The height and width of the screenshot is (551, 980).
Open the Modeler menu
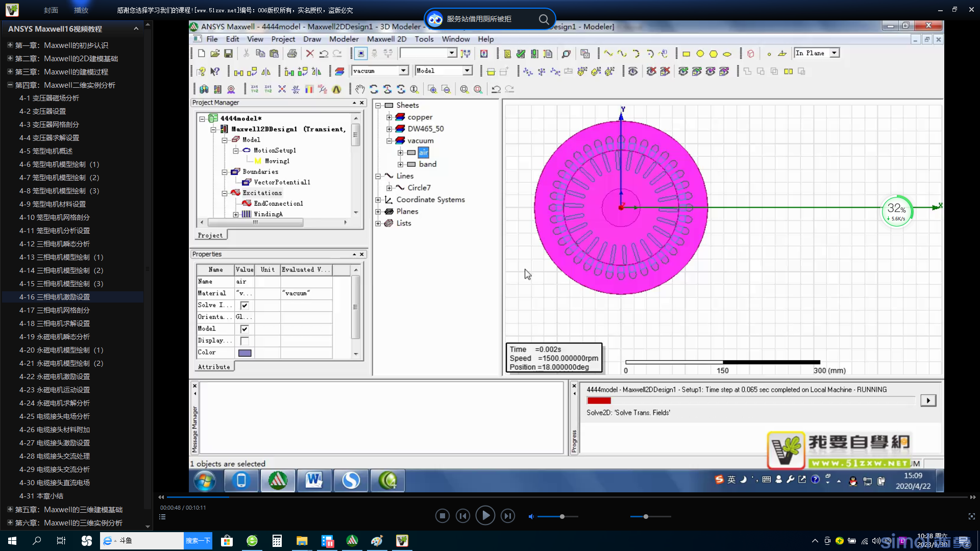(x=344, y=39)
